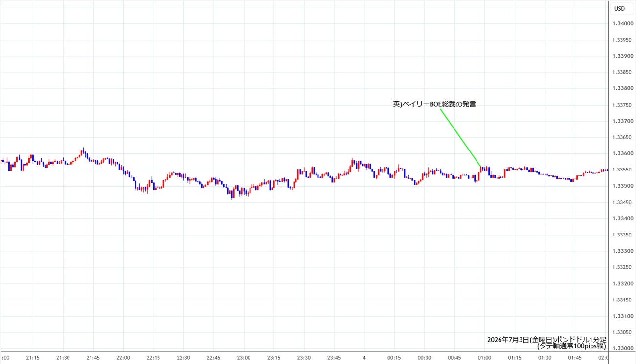Click the 1.33650 price axis label
The height and width of the screenshot is (364, 636).
point(622,137)
